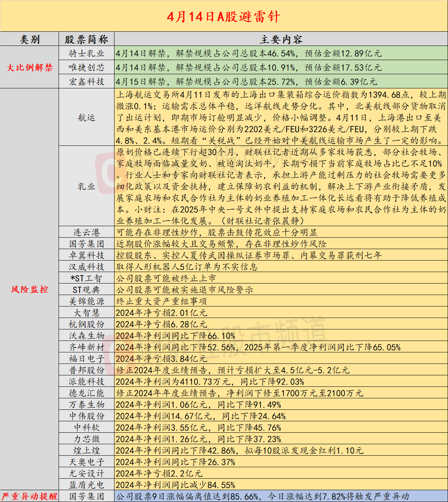Image resolution: width=448 pixels, height=502 pixels.
Task: Click the 2024年净亏损2.01亿元 cell
Action: (x=281, y=313)
